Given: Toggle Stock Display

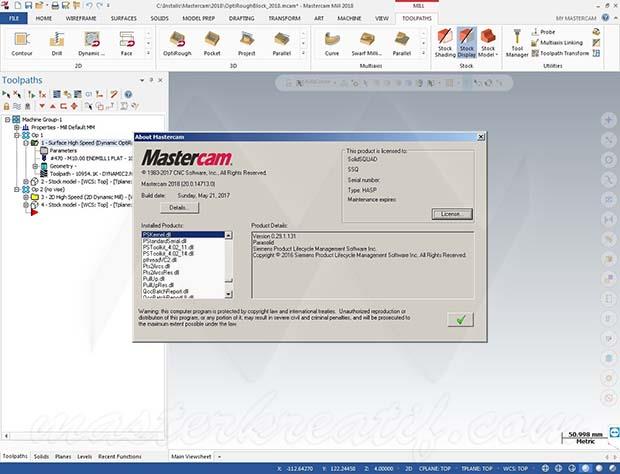Looking at the screenshot, I should (467, 43).
